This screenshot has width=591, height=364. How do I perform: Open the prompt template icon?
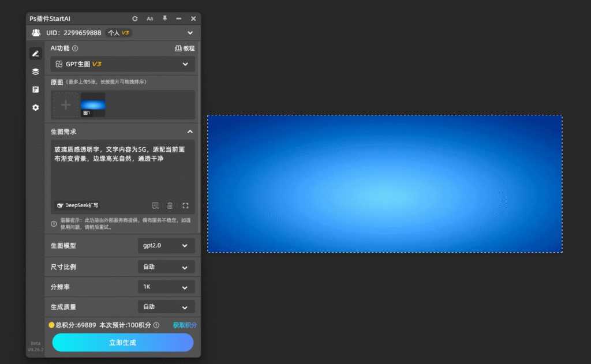tap(155, 205)
